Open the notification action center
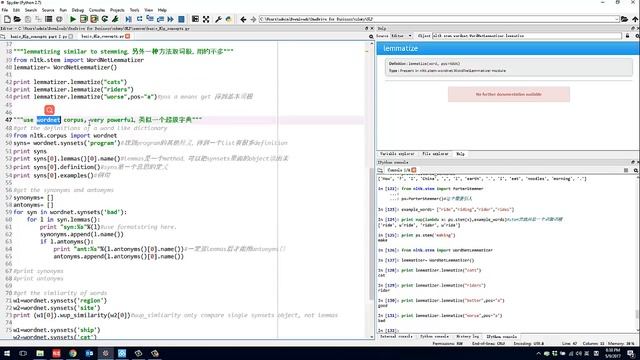The width and height of the screenshot is (640, 360). coord(631,353)
